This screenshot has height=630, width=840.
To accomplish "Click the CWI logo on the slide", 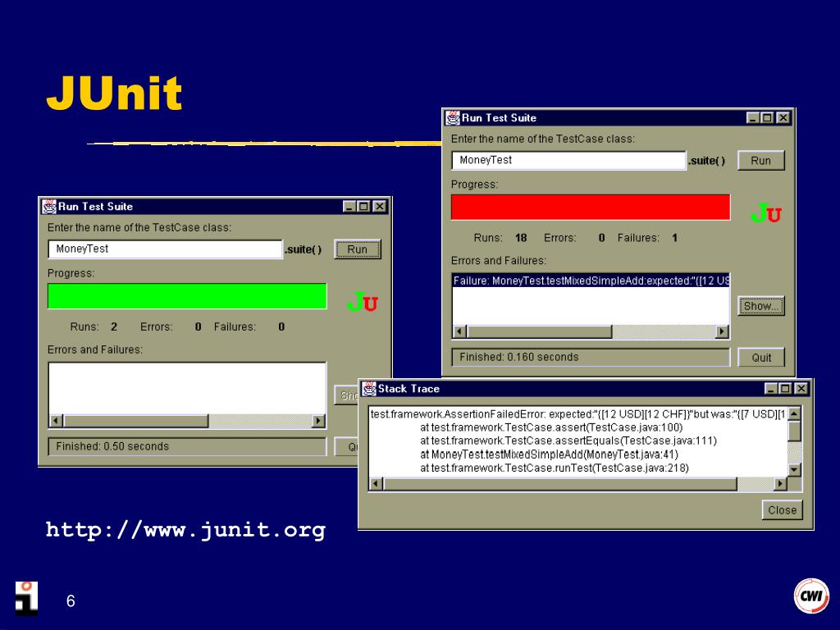I will click(x=811, y=596).
